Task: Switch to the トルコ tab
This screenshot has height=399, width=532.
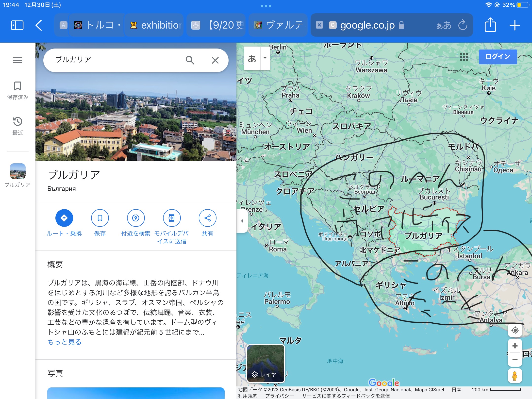Action: click(97, 25)
